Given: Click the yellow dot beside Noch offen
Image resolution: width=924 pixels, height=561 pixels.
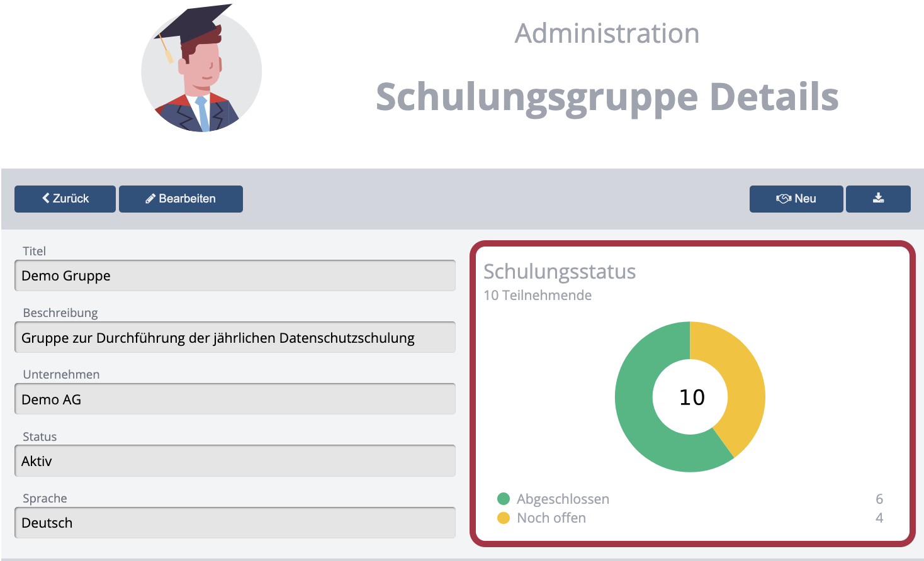Looking at the screenshot, I should 504,518.
